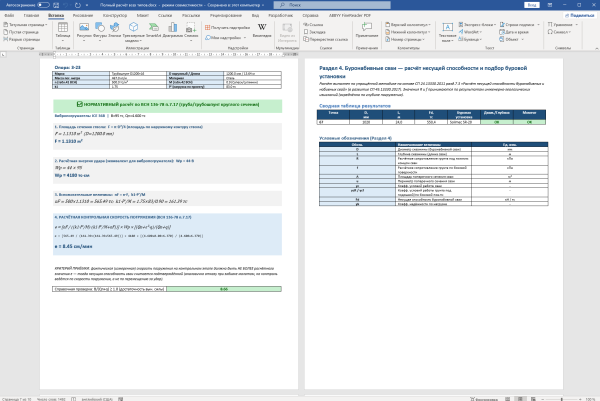Switch to the Рисование tab
This screenshot has height=401, width=600.
tap(83, 15)
